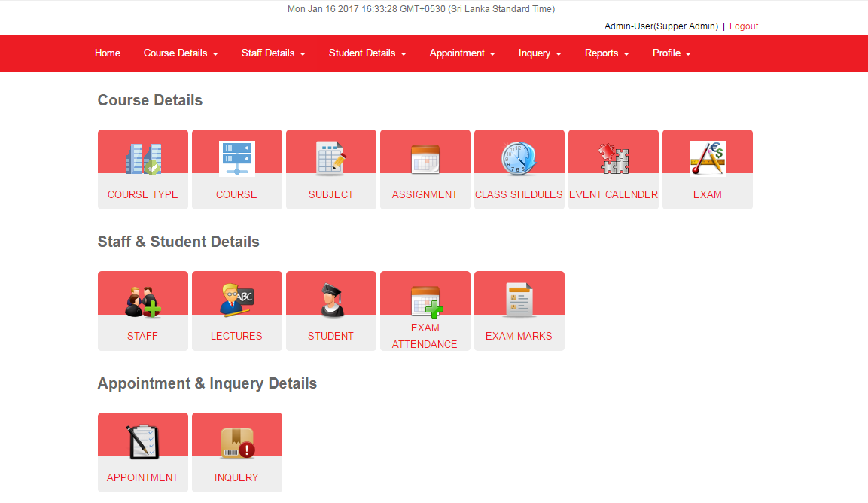
Task: Click the Course Type buildings icon
Action: [143, 159]
